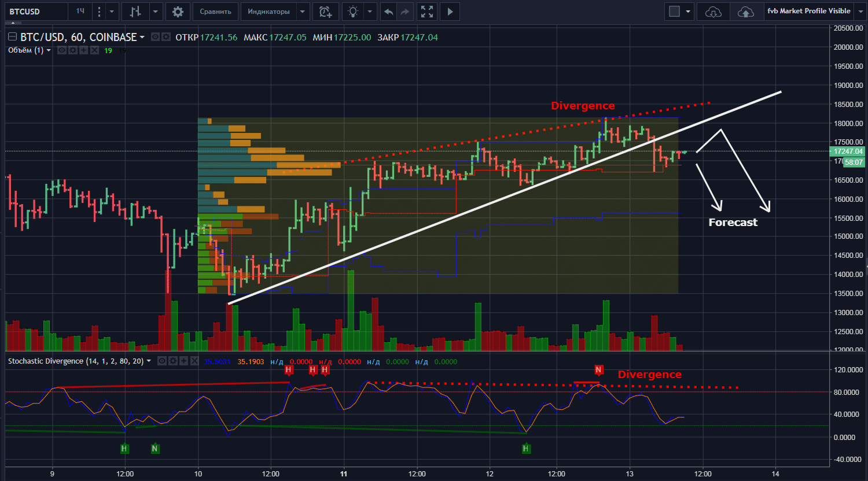Select the 1Ч timeframe tab
This screenshot has width=868, height=481.
click(80, 11)
